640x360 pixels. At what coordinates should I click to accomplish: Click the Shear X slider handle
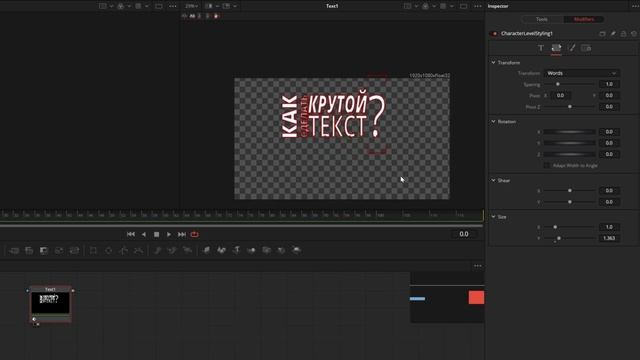click(x=570, y=191)
